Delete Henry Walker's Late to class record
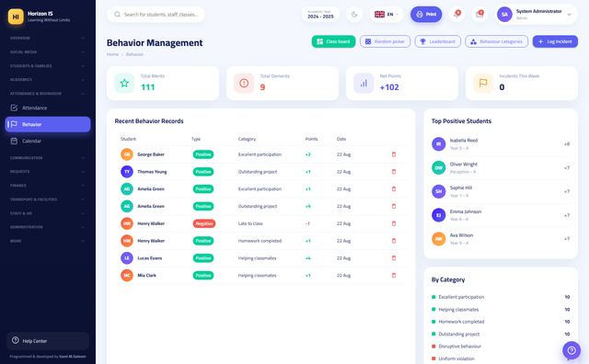Viewport: 589px width, 364px height. (x=394, y=223)
